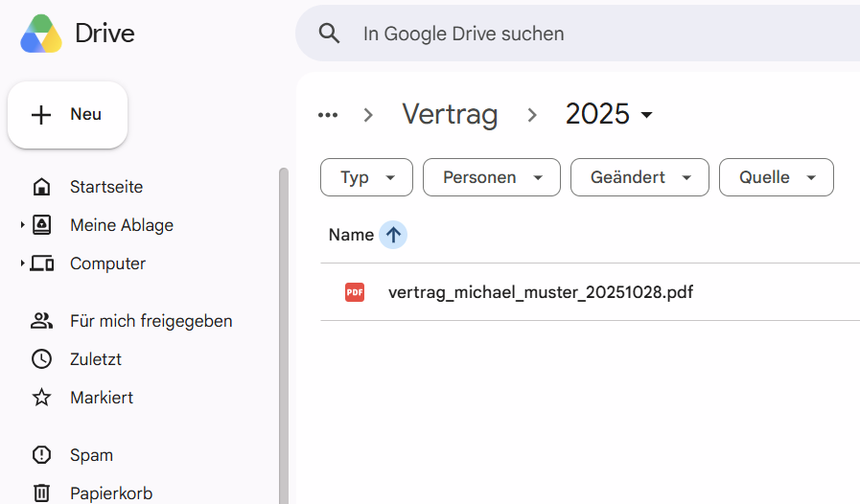Open the Spam section
This screenshot has width=860, height=504.
coord(91,455)
